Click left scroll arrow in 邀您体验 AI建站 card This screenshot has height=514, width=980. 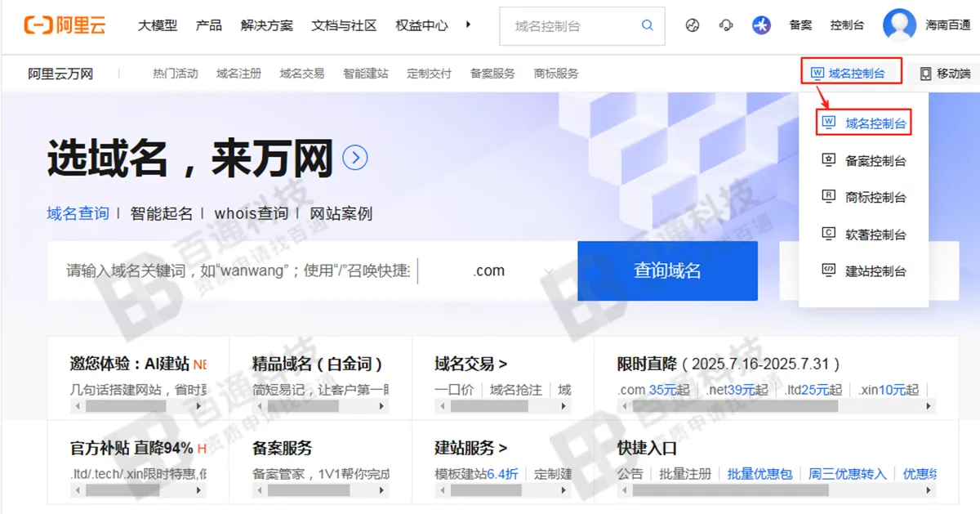[x=78, y=406]
